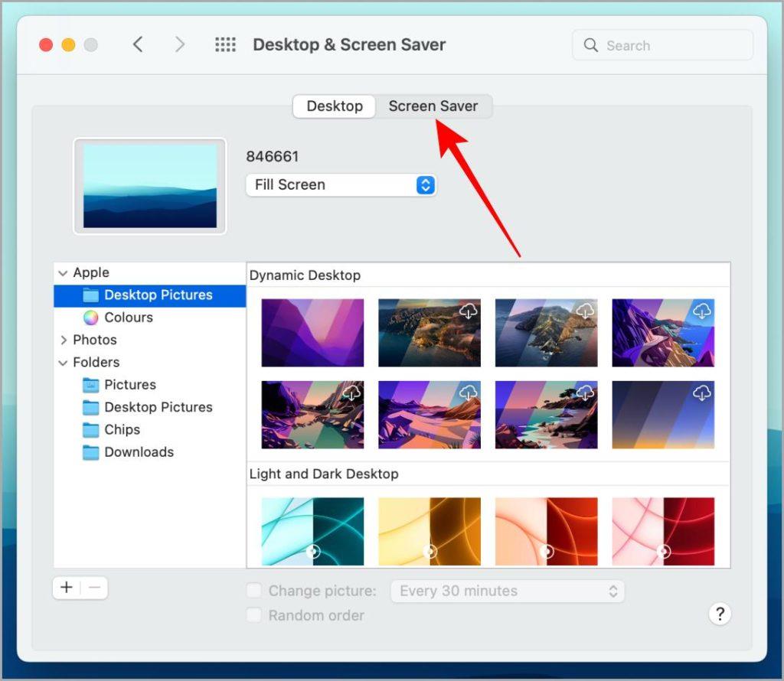Collapse the Folders section
This screenshot has height=681, width=784.
(63, 363)
